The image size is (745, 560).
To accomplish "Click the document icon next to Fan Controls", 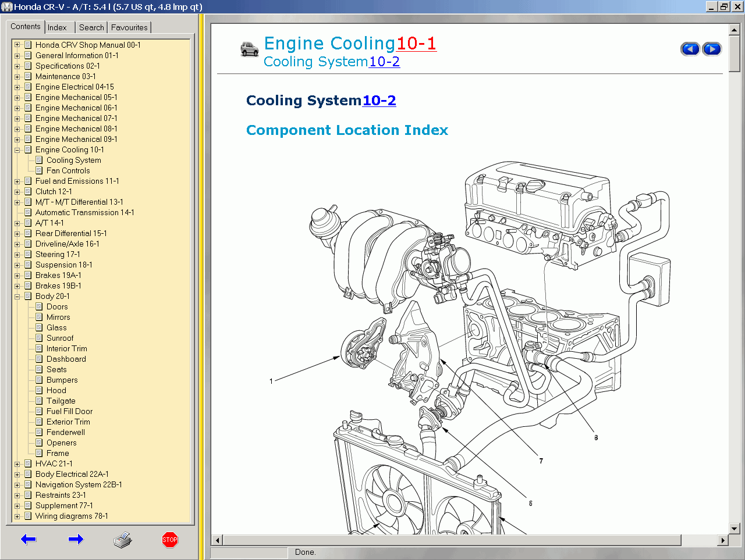I will 39,170.
